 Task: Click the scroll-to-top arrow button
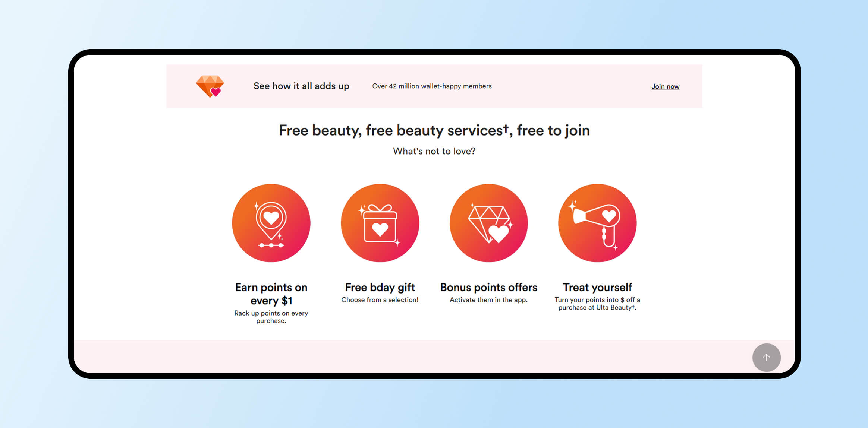click(x=767, y=358)
